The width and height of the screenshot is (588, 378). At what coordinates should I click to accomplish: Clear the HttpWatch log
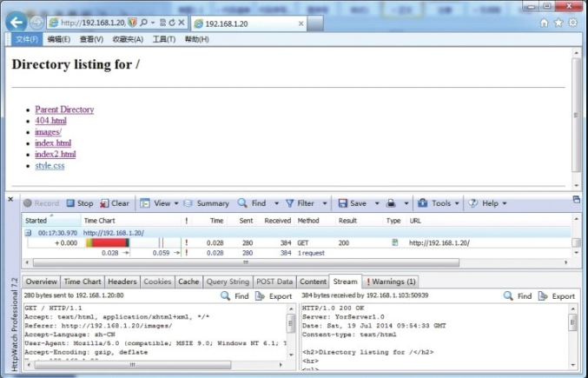click(115, 203)
